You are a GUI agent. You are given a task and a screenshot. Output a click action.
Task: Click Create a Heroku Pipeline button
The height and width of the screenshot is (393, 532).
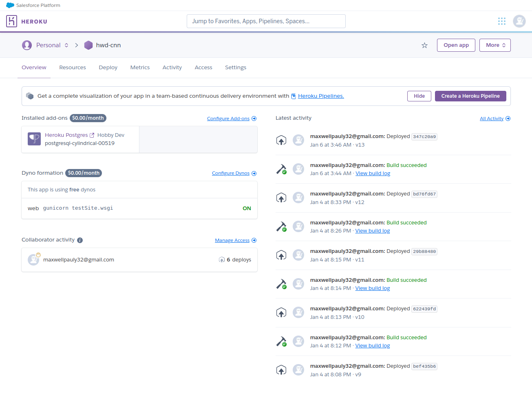pyautogui.click(x=470, y=96)
